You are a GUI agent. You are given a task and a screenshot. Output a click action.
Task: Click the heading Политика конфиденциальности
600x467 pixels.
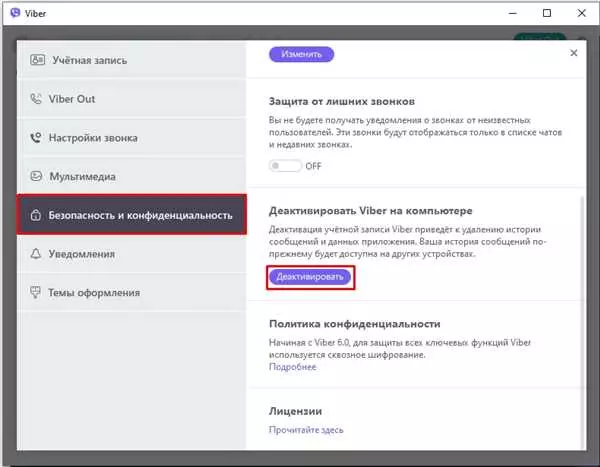click(355, 324)
